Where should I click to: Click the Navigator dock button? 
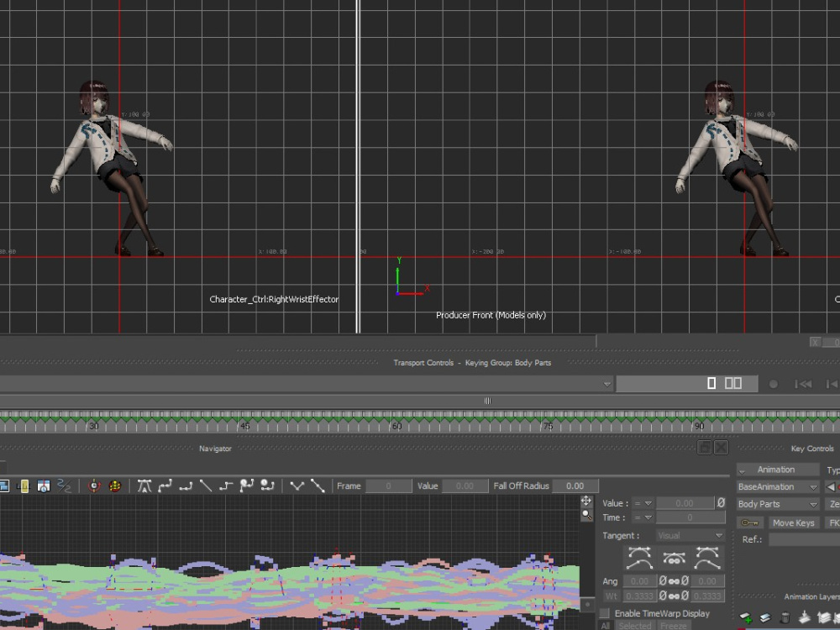click(x=705, y=448)
